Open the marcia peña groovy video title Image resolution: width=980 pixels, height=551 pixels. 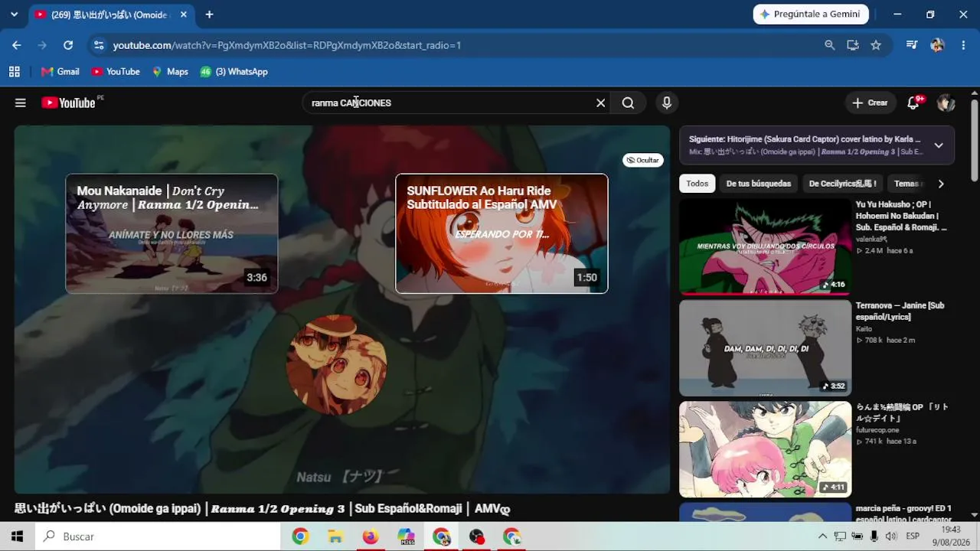904,514
